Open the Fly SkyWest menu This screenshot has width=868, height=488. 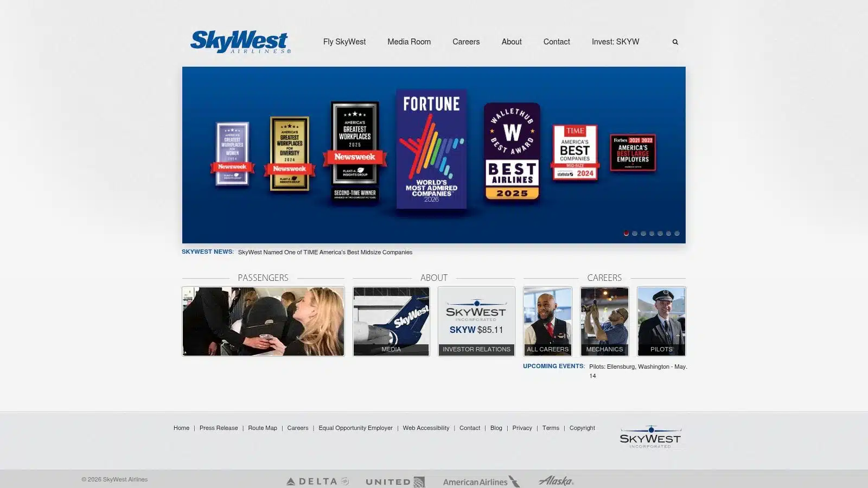pos(344,42)
